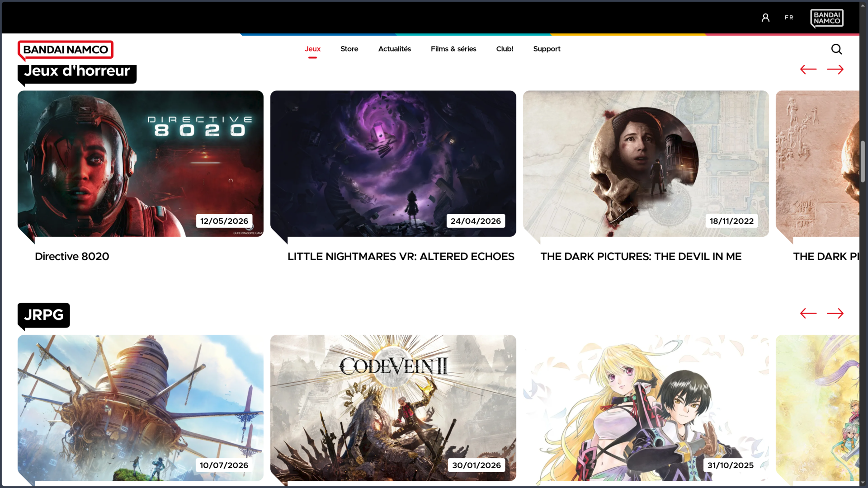Click the page vertical scrollbar thumb
868x488 pixels.
[x=863, y=161]
